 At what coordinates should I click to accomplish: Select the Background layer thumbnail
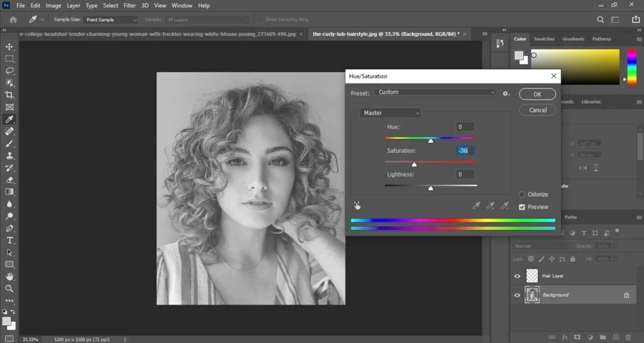pyautogui.click(x=532, y=295)
